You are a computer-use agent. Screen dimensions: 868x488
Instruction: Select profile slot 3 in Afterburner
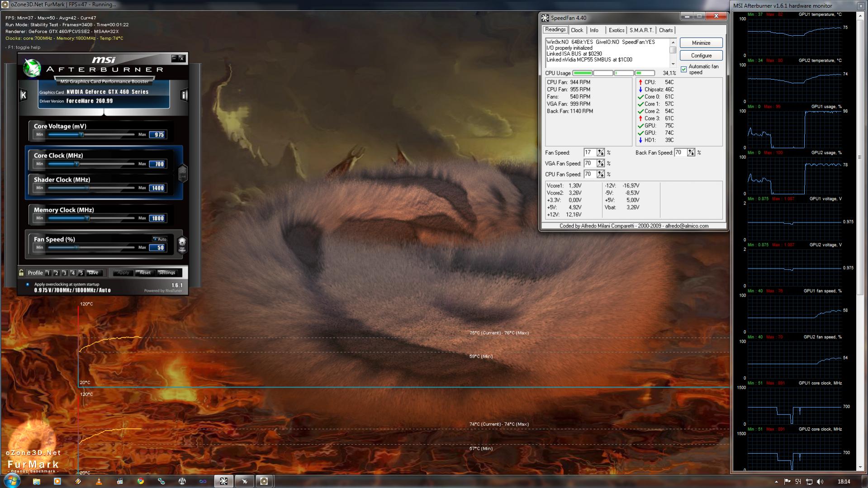pos(64,273)
